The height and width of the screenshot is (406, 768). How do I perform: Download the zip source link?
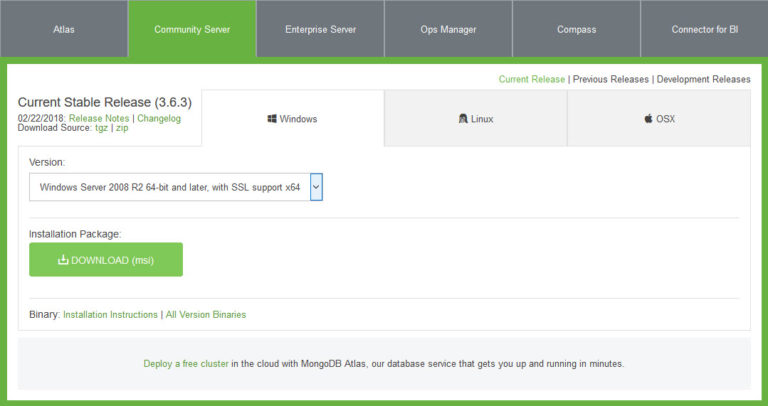[122, 128]
